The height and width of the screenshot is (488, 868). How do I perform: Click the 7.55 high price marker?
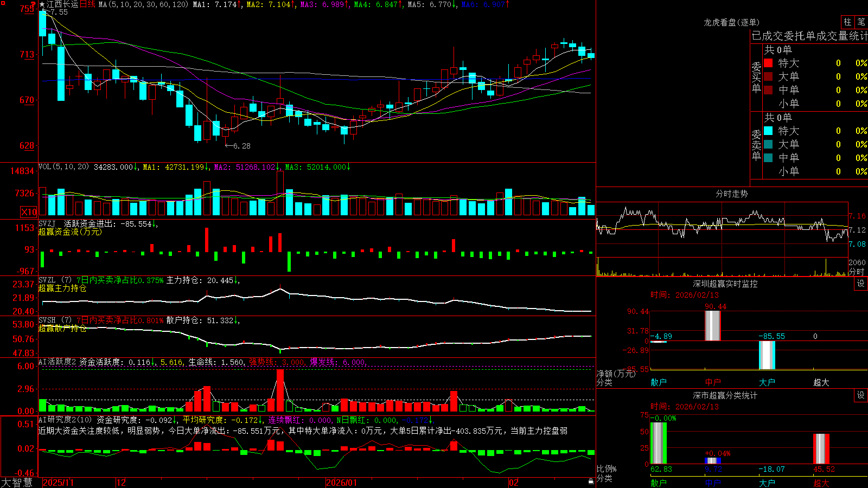click(59, 12)
